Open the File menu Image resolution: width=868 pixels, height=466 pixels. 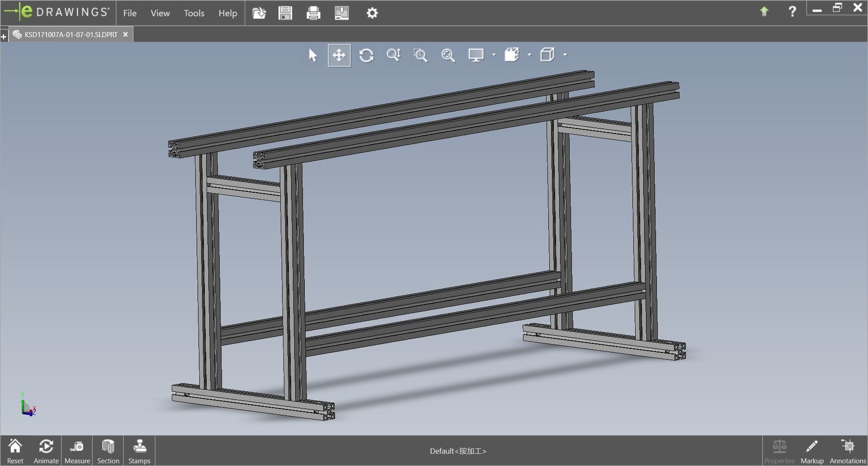pos(130,13)
